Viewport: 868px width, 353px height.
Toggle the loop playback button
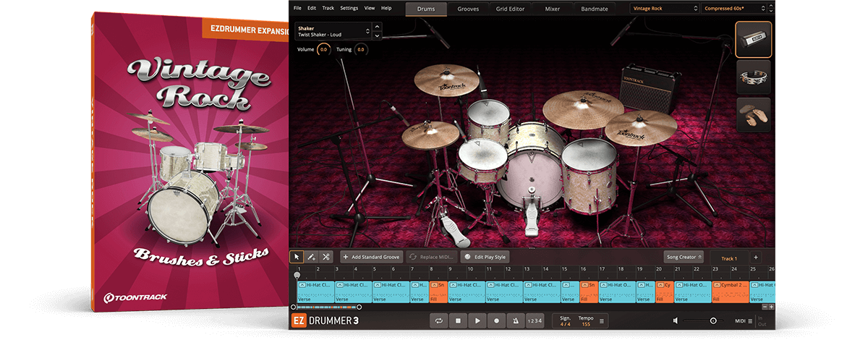tap(438, 320)
